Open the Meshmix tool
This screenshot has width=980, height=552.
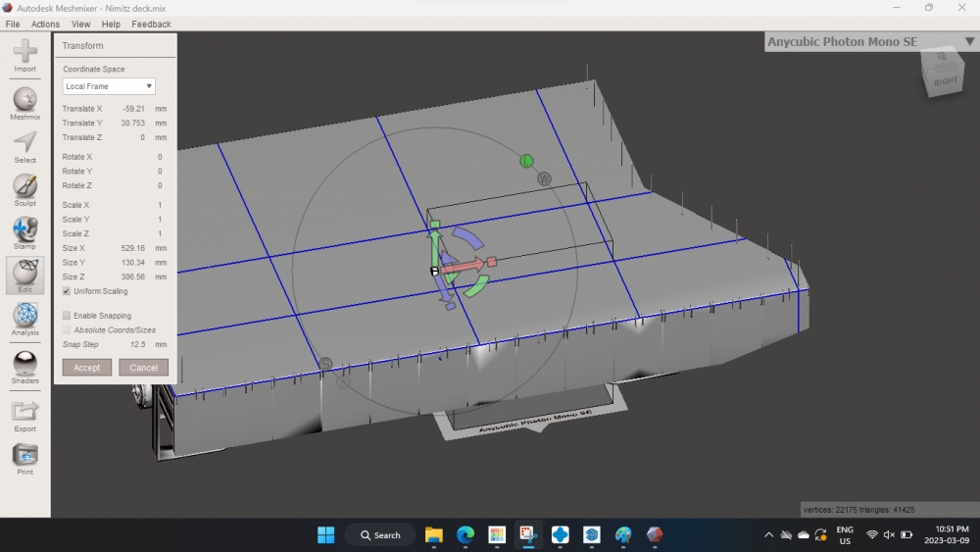click(x=25, y=103)
